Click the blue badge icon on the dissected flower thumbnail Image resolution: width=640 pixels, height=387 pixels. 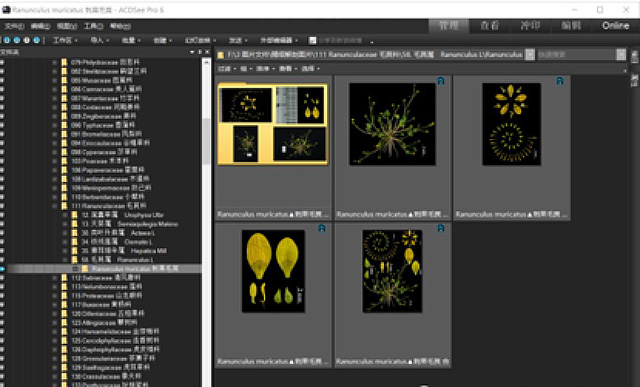pyautogui.click(x=560, y=81)
